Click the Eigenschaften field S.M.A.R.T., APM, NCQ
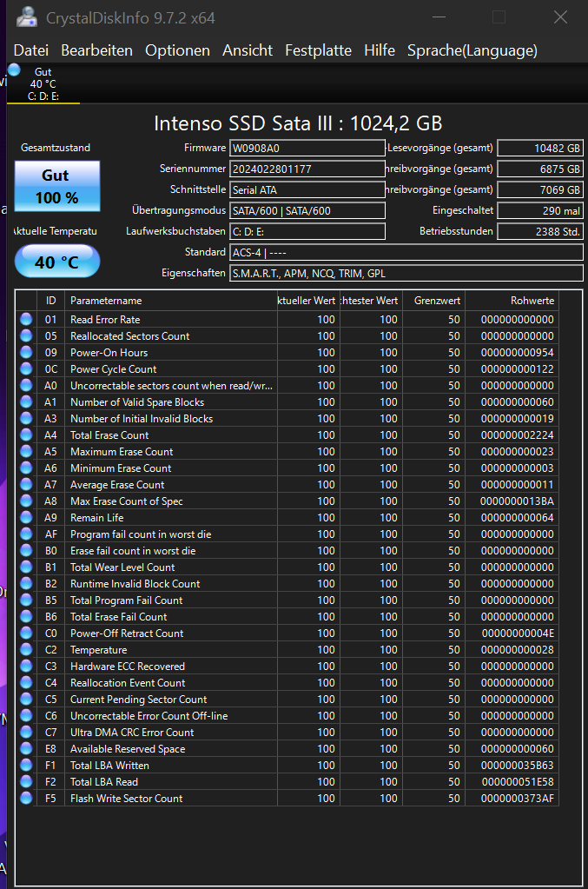This screenshot has width=588, height=889. click(x=406, y=273)
